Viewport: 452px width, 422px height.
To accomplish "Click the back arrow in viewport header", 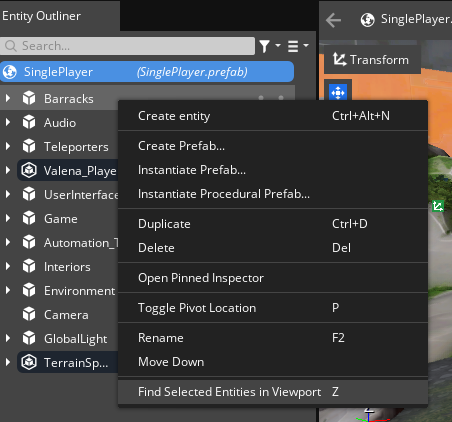I will (x=333, y=20).
